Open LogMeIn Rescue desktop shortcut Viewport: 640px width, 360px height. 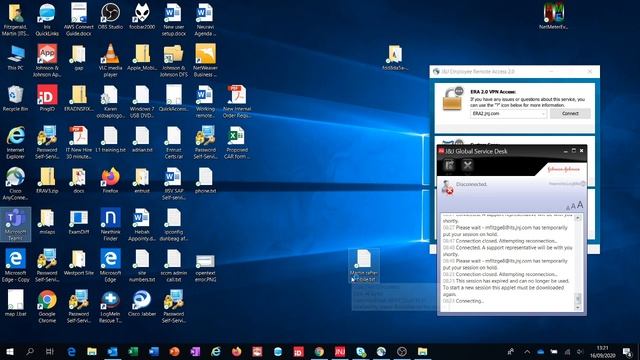[110, 306]
